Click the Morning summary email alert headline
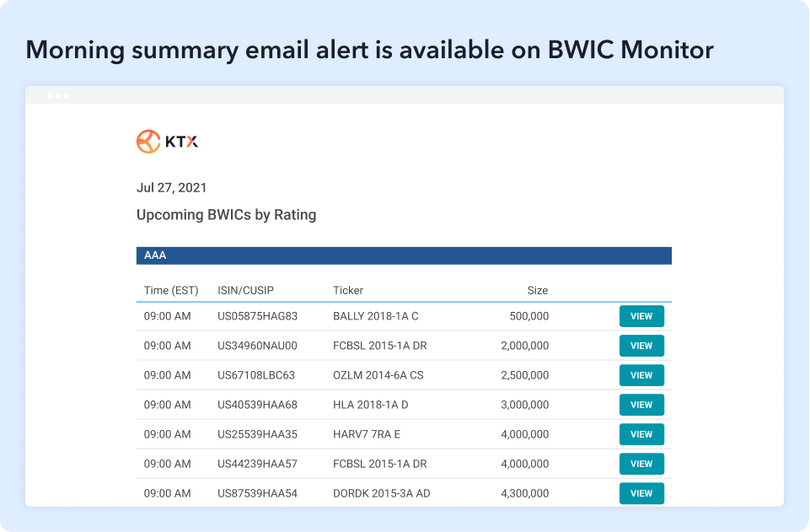 click(x=369, y=51)
